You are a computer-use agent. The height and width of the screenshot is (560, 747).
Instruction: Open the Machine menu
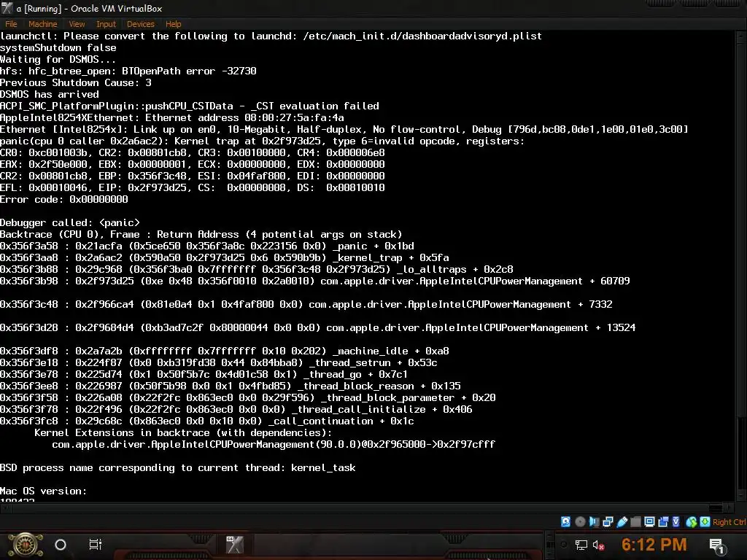point(42,24)
